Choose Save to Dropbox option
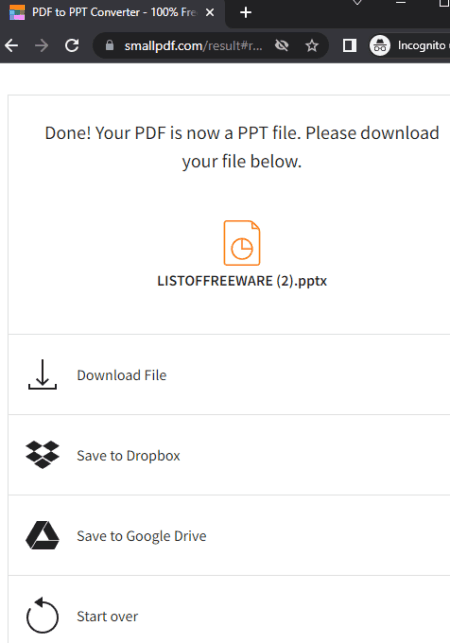 (x=229, y=455)
